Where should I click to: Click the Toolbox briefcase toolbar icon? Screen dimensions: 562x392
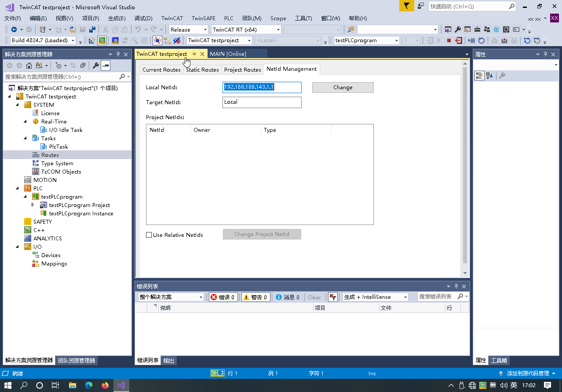[477, 29]
